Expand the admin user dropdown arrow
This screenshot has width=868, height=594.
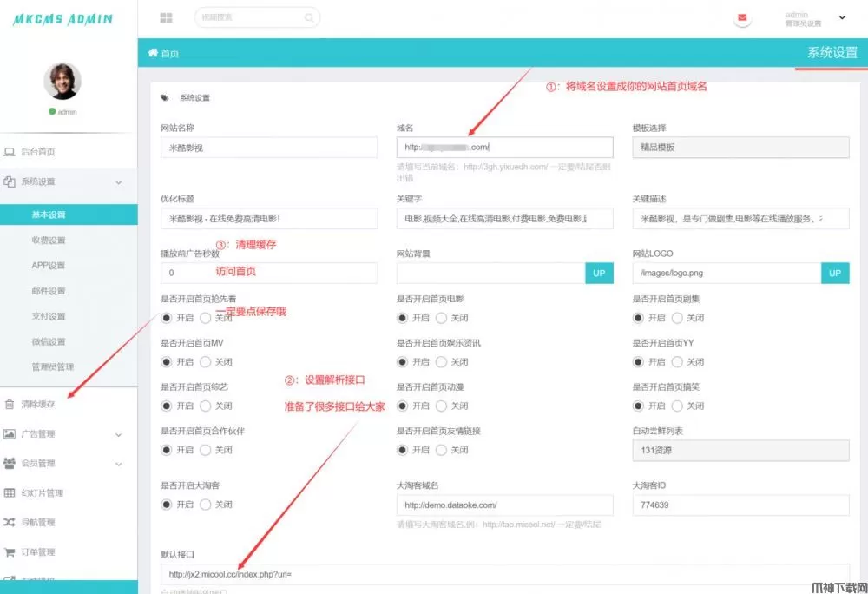[841, 17]
